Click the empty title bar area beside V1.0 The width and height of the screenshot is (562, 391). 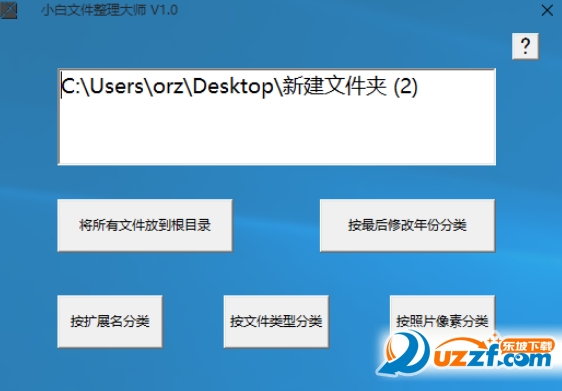[x=358, y=10]
